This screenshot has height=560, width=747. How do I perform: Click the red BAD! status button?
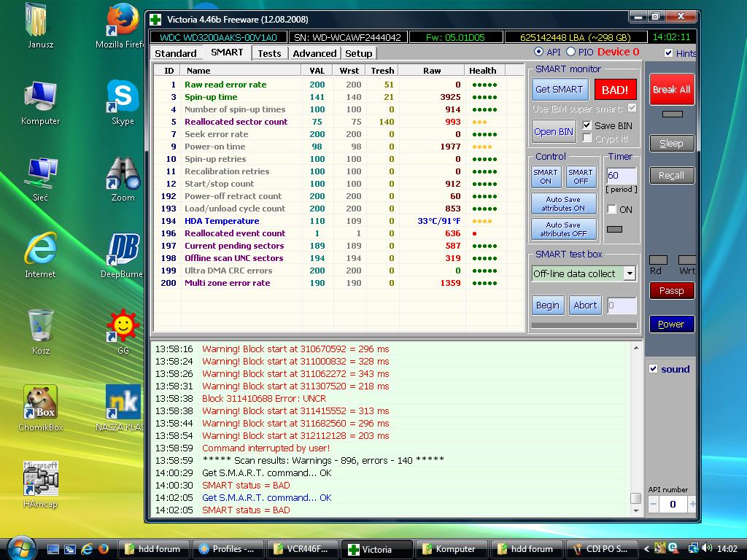pos(615,90)
